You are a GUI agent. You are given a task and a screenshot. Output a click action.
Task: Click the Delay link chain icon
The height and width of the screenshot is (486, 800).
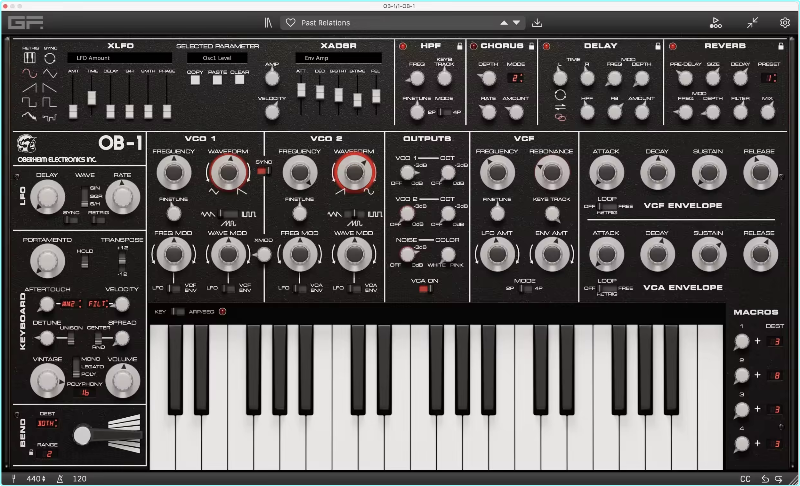pos(560,118)
